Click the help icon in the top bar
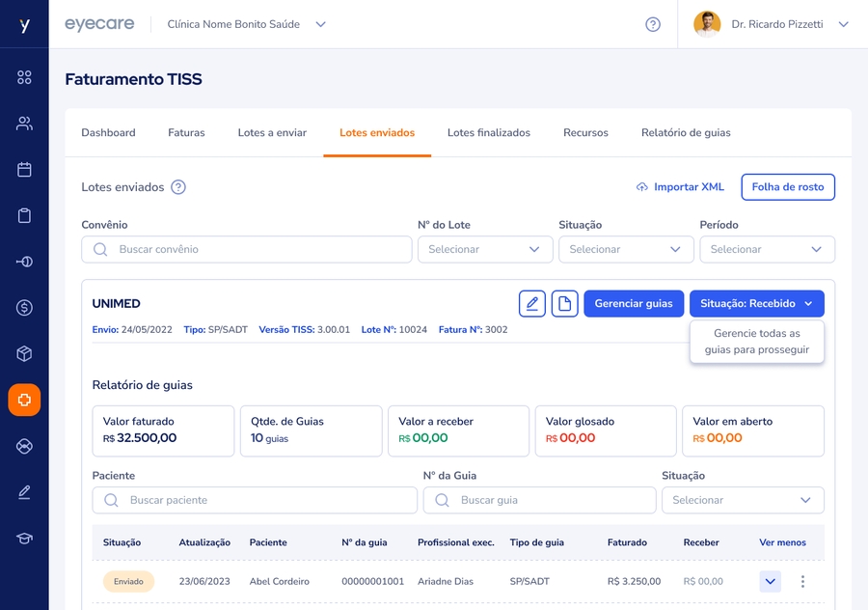Viewport: 868px width, 610px height. tap(653, 24)
